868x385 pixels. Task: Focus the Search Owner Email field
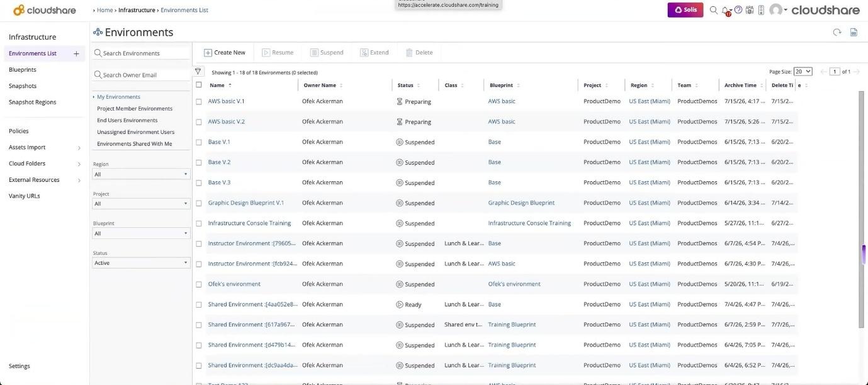click(142, 75)
